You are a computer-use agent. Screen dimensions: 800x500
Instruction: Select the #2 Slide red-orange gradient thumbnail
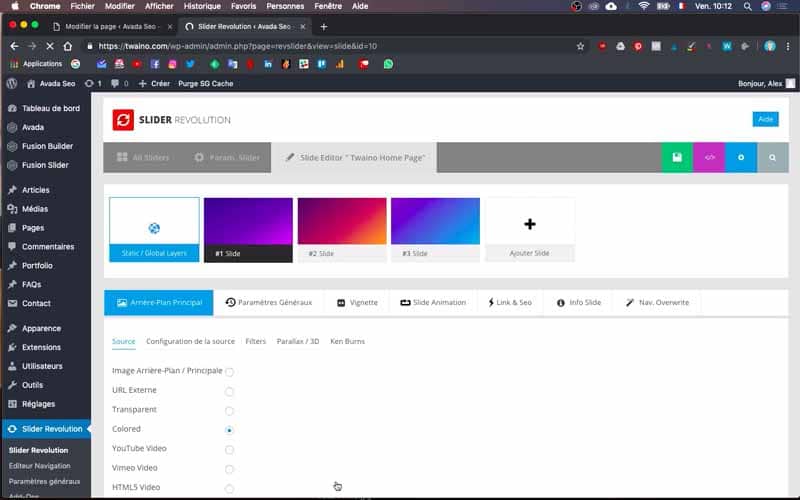click(342, 230)
